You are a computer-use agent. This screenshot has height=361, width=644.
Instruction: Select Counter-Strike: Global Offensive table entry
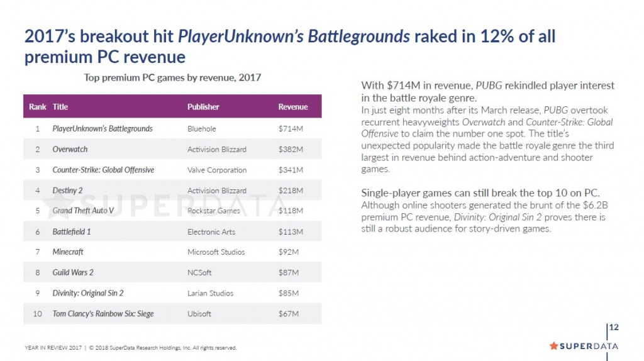point(103,170)
